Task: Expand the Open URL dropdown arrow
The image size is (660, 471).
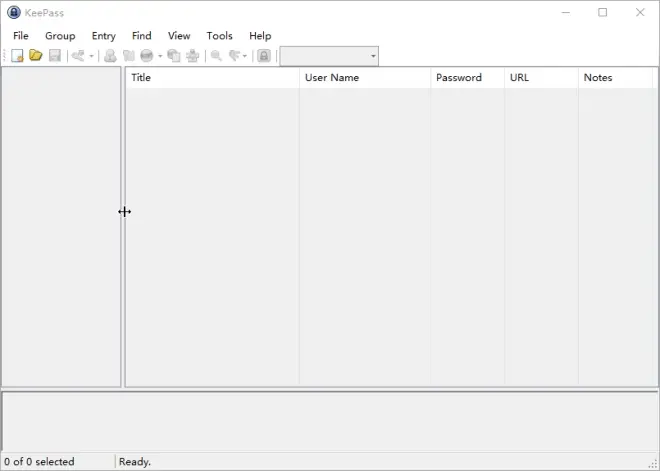Action: pos(160,56)
